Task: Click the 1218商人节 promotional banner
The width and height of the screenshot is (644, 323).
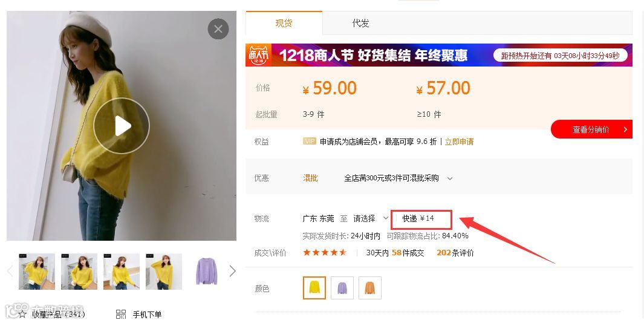Action: (x=438, y=55)
